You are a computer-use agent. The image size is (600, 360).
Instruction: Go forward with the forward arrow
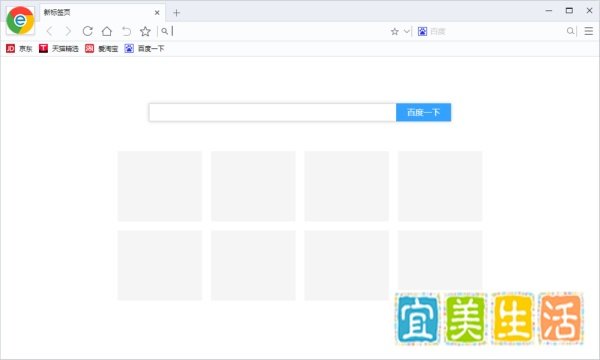tap(68, 31)
